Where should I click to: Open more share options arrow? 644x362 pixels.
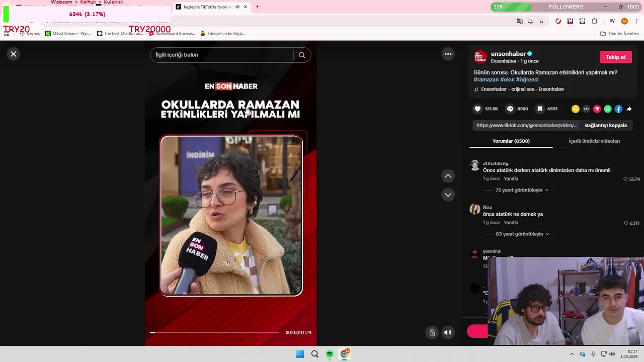[629, 109]
